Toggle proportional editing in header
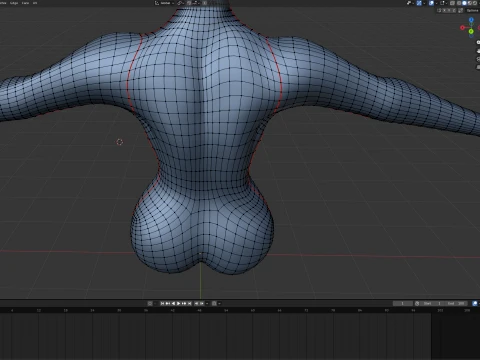The width and height of the screenshot is (480, 360). [204, 3]
